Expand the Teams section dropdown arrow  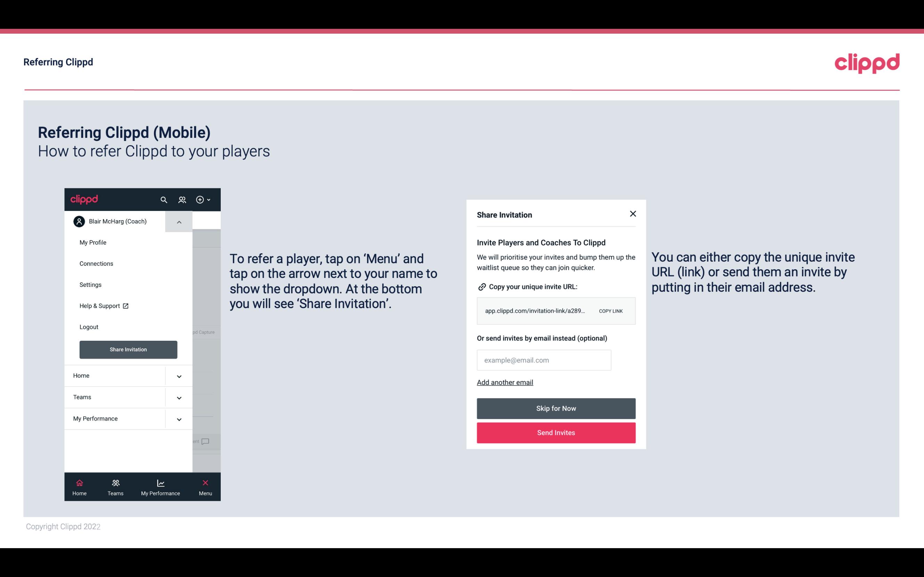tap(179, 397)
